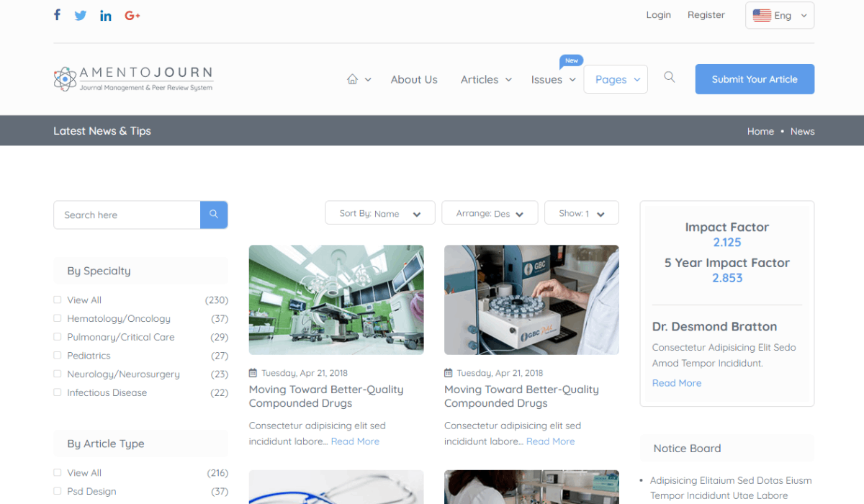Open the header search magnifier icon
Viewport: 864px width, 504px height.
[x=670, y=78]
